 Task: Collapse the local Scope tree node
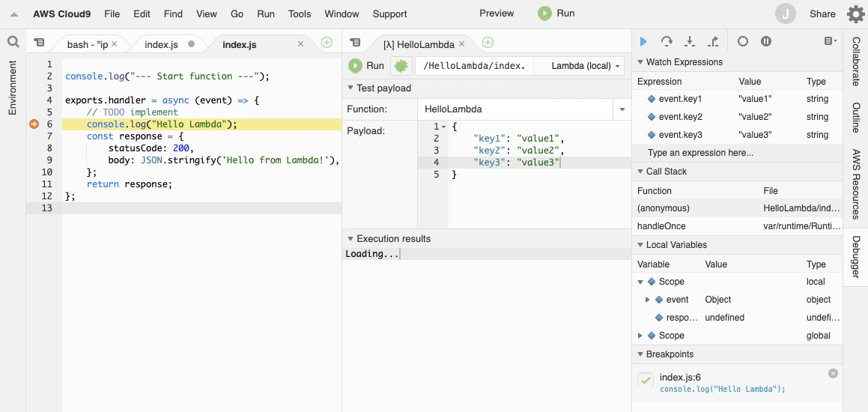pyautogui.click(x=640, y=282)
